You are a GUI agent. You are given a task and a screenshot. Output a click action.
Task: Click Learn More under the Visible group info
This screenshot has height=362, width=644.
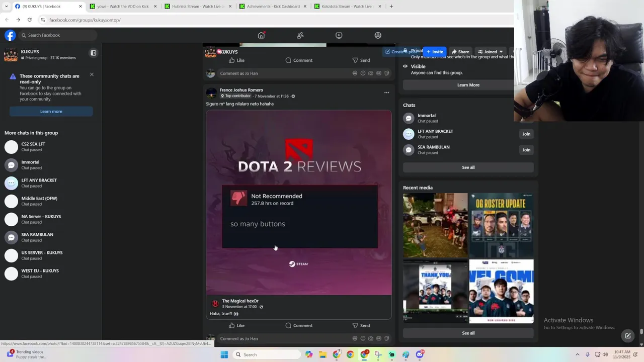[468, 85]
